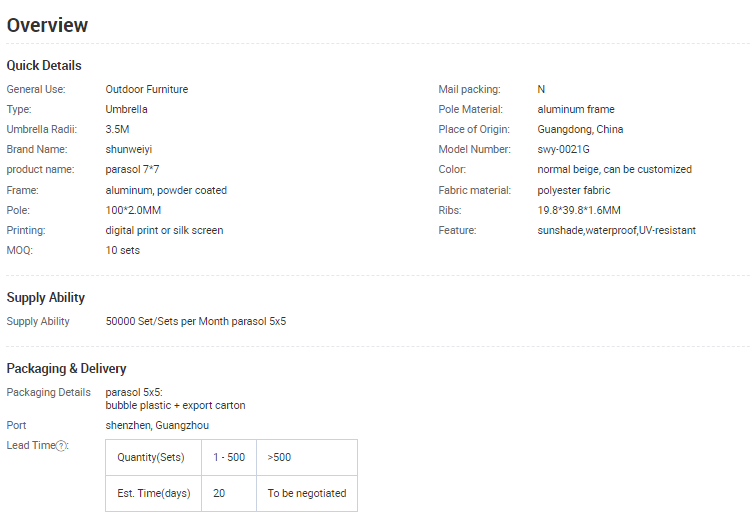Click the model number swy-0021G

pos(563,149)
